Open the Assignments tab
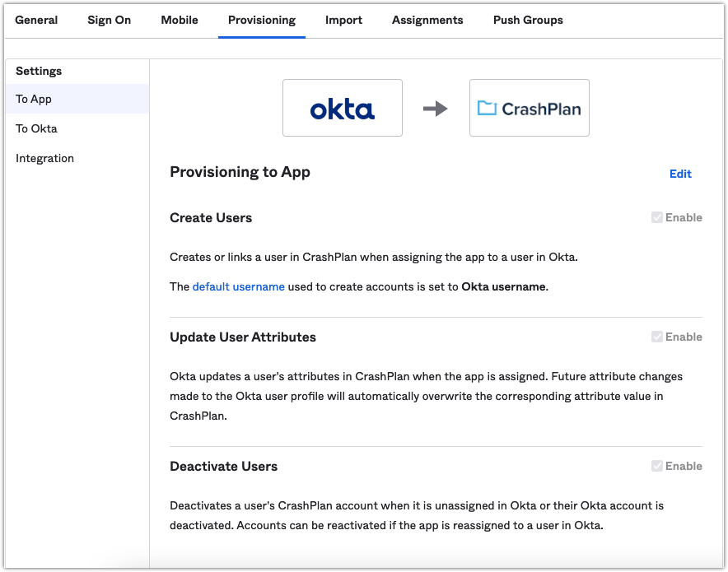 427,21
